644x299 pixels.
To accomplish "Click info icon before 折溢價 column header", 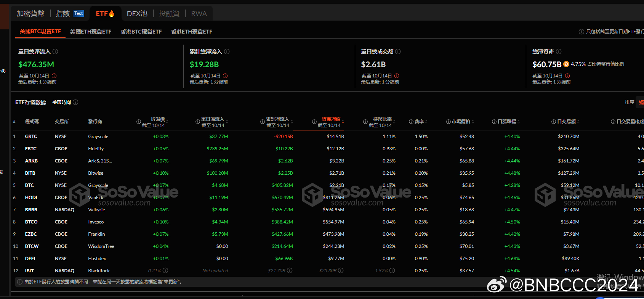I will [x=139, y=122].
